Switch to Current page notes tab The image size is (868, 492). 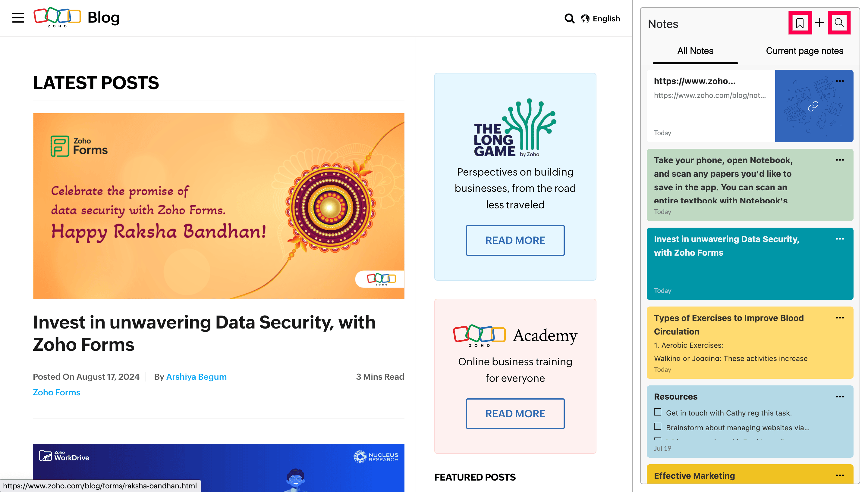pos(804,51)
